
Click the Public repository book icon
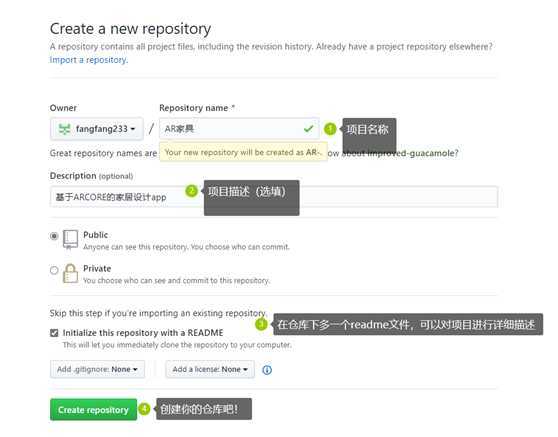(x=70, y=239)
